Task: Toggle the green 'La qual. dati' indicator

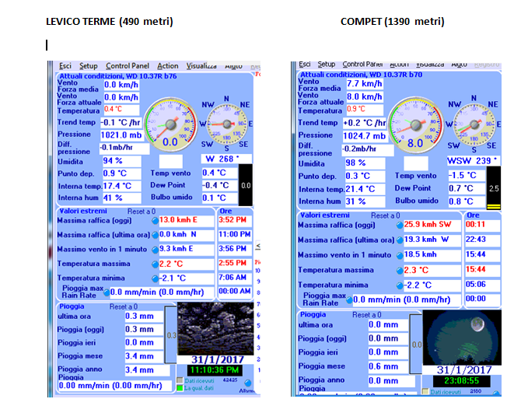Action: (x=181, y=388)
